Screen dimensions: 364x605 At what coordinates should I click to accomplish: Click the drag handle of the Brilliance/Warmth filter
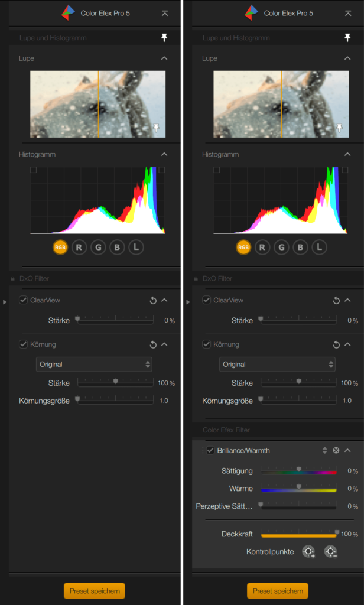pyautogui.click(x=203, y=450)
